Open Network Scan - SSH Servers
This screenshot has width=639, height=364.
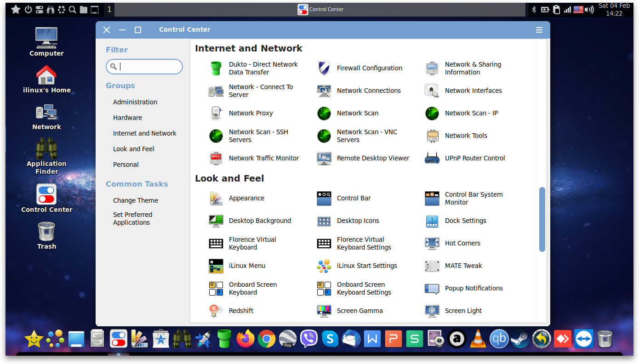tap(250, 136)
